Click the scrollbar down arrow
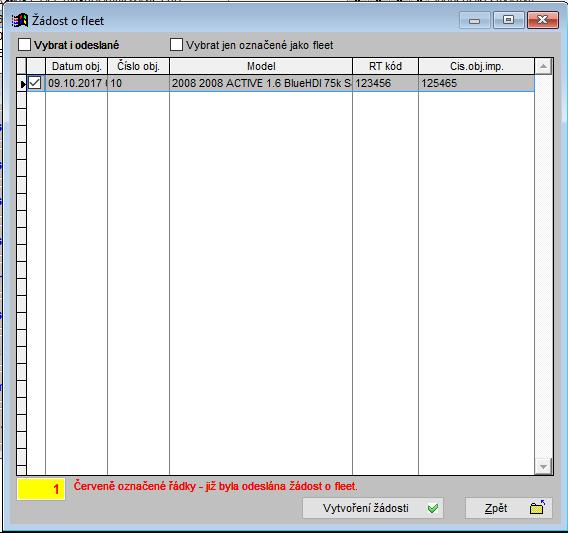Viewport: 568px width, 533px height. pyautogui.click(x=543, y=467)
